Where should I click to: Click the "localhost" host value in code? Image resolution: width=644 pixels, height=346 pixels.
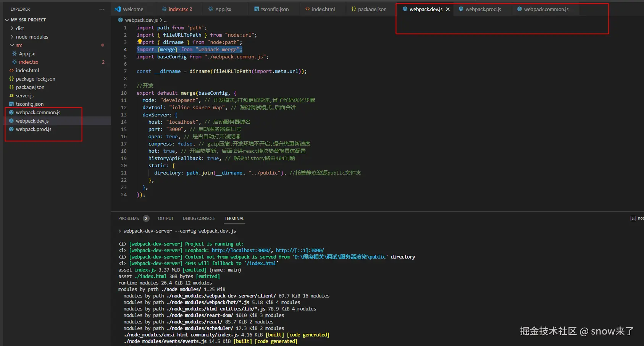pos(182,122)
